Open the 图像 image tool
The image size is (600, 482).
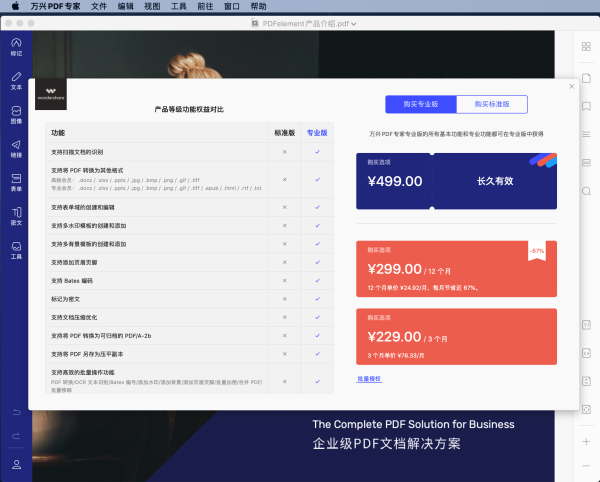pyautogui.click(x=16, y=115)
